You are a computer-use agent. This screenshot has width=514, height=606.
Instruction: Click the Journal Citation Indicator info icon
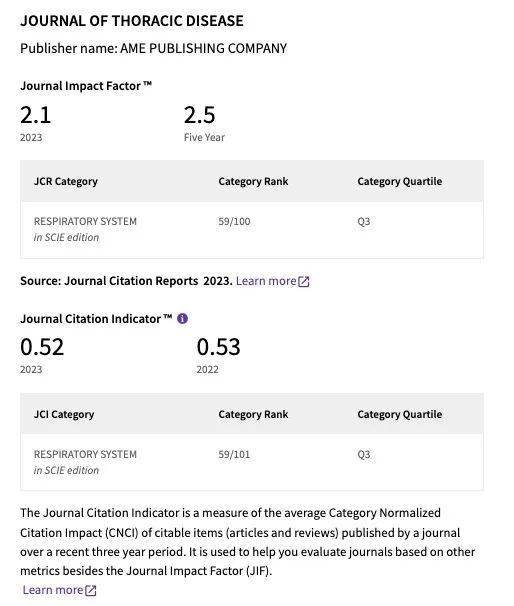coord(182,319)
